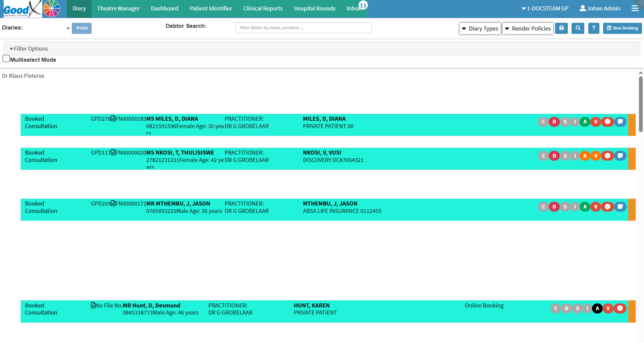Open Clinical Reports tab
Screen dimensions: 644x343
[263, 9]
